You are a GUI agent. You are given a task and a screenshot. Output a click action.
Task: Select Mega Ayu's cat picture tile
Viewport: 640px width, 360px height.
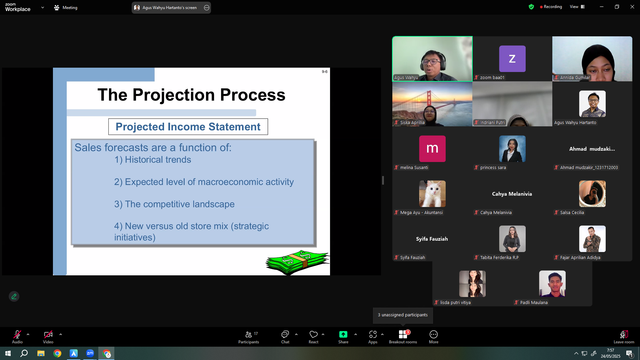(432, 193)
